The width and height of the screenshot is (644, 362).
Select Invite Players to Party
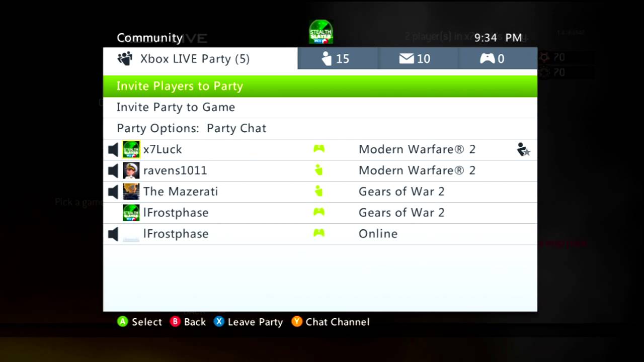(x=320, y=86)
